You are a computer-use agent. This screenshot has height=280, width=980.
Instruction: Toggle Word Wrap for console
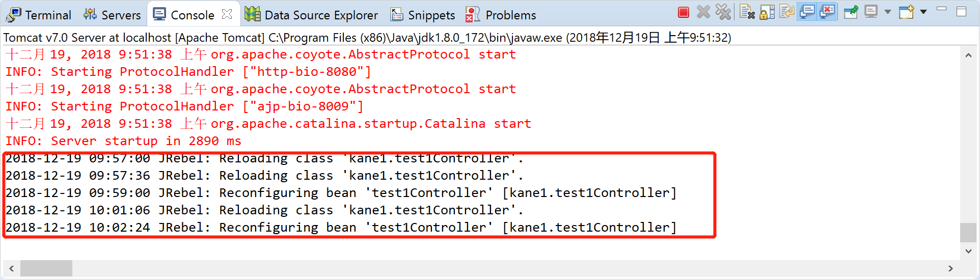click(x=787, y=12)
